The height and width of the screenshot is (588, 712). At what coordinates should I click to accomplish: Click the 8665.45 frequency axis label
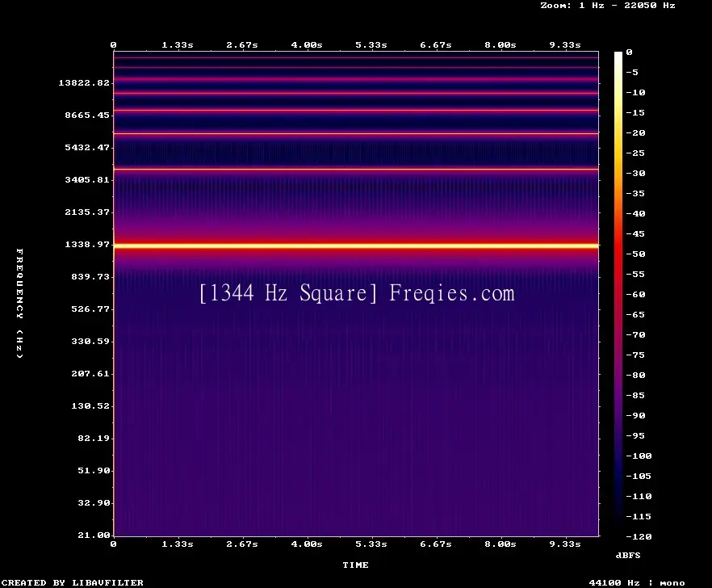click(87, 115)
